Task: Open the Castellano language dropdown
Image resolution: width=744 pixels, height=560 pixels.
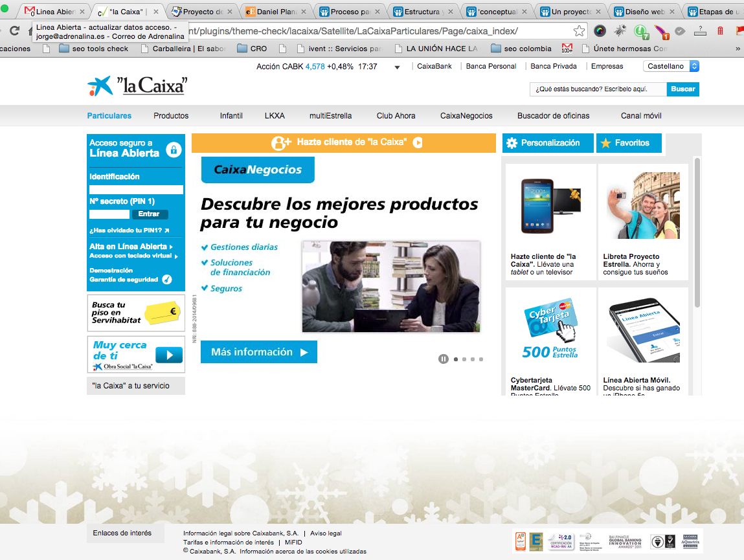Action: pos(671,67)
